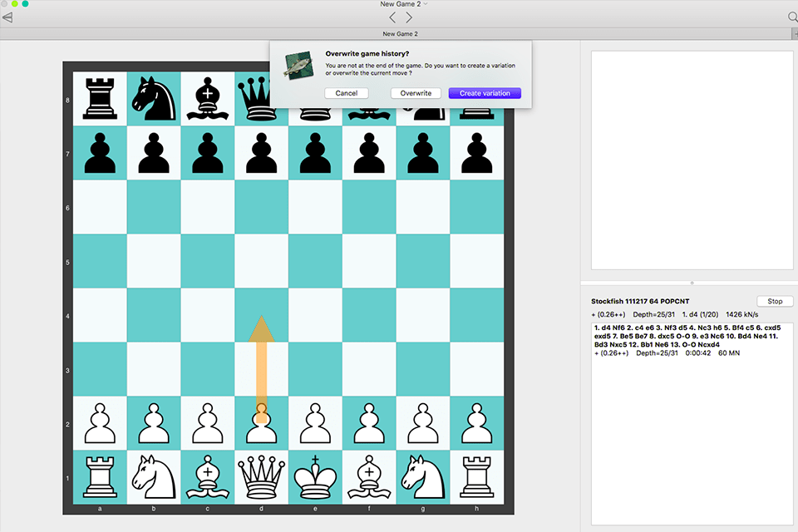Select white knight on g1
Image resolution: width=798 pixels, height=532 pixels.
(423, 477)
